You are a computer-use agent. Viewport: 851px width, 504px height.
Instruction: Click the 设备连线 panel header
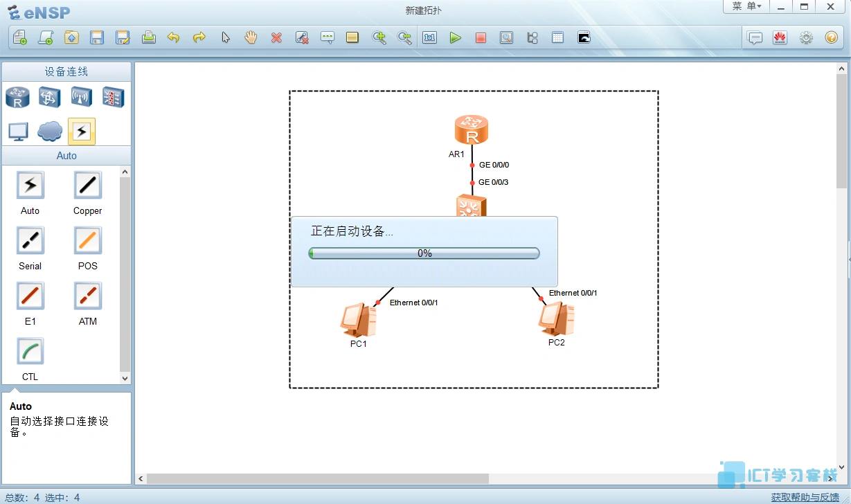point(66,71)
